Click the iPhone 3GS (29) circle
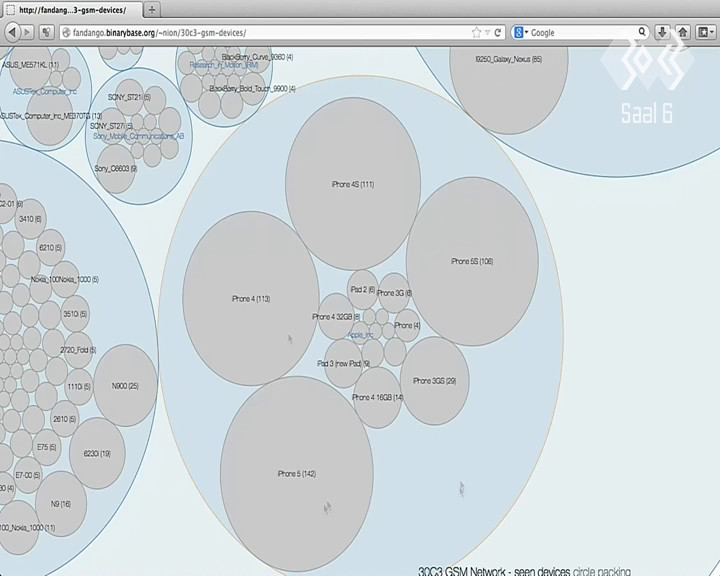This screenshot has width=720, height=576. pos(434,381)
